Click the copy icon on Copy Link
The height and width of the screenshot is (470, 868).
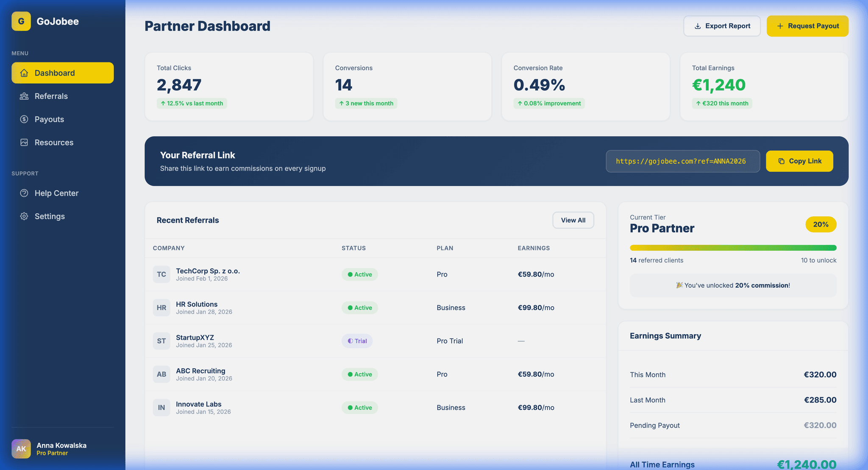(x=781, y=161)
